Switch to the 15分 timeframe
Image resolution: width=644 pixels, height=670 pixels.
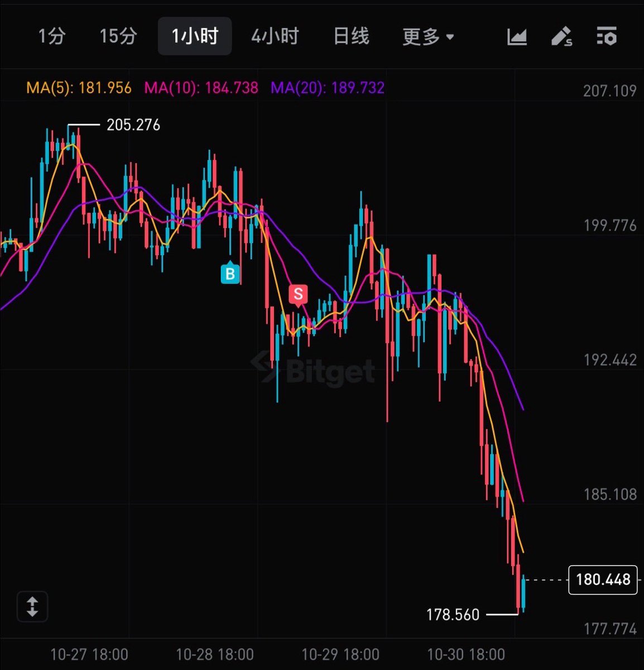[x=118, y=37]
